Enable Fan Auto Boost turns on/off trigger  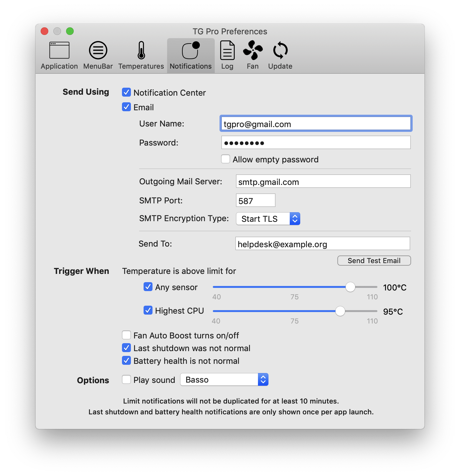tap(126, 335)
